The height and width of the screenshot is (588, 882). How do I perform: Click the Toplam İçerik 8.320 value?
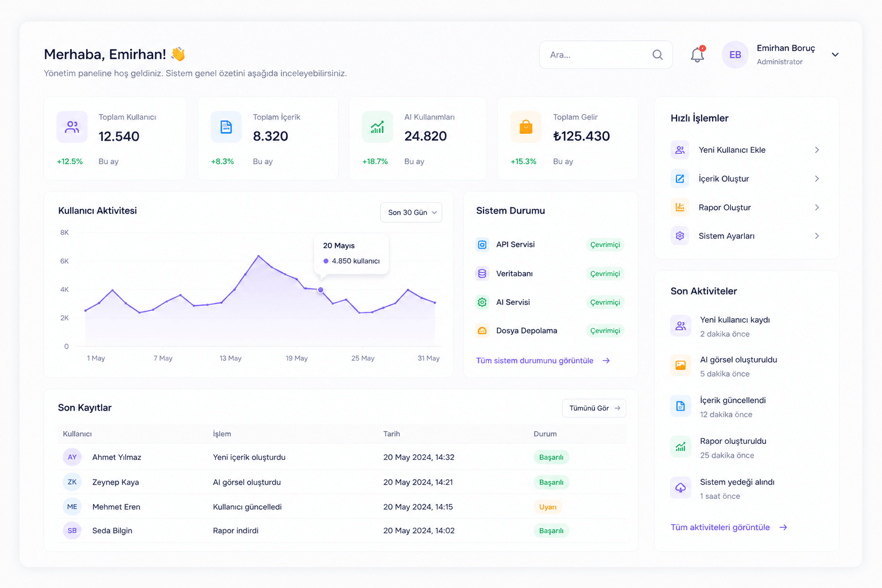(x=270, y=136)
